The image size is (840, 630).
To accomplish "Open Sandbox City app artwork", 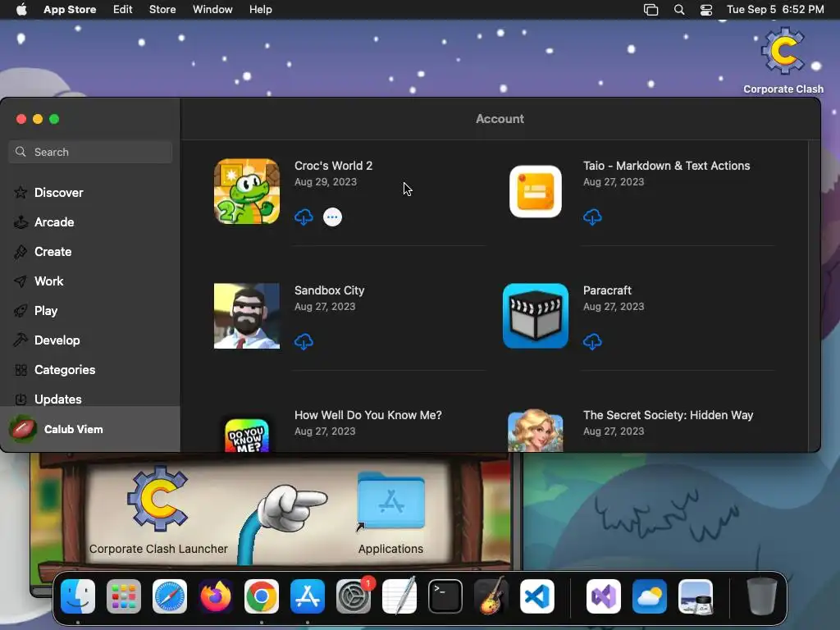I will tap(246, 316).
